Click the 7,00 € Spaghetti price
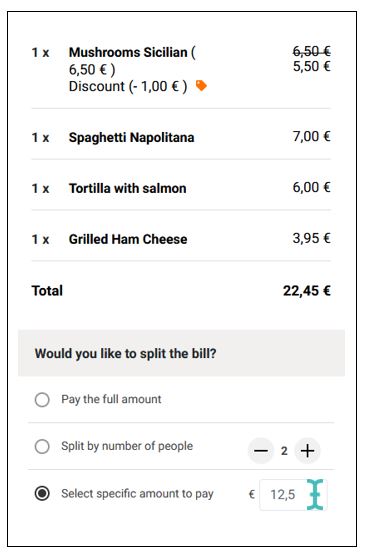The image size is (366, 559). pyautogui.click(x=311, y=137)
